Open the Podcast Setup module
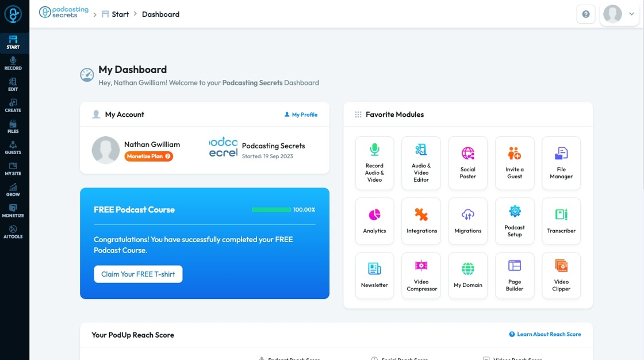644x360 pixels. pyautogui.click(x=515, y=221)
